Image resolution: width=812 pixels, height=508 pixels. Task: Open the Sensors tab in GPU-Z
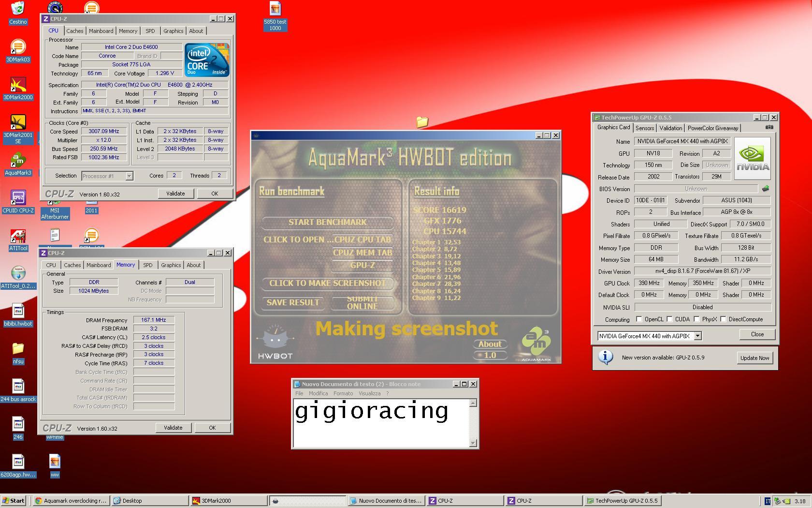(x=645, y=128)
